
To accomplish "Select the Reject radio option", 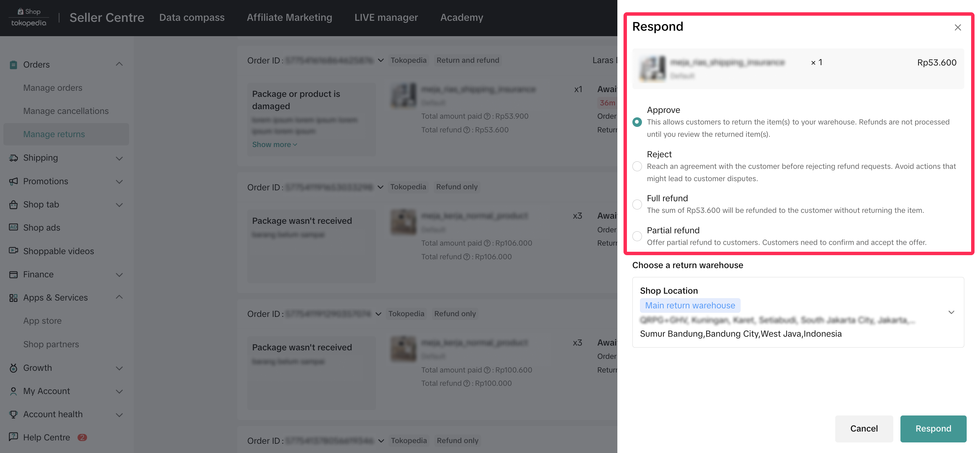I will point(637,166).
